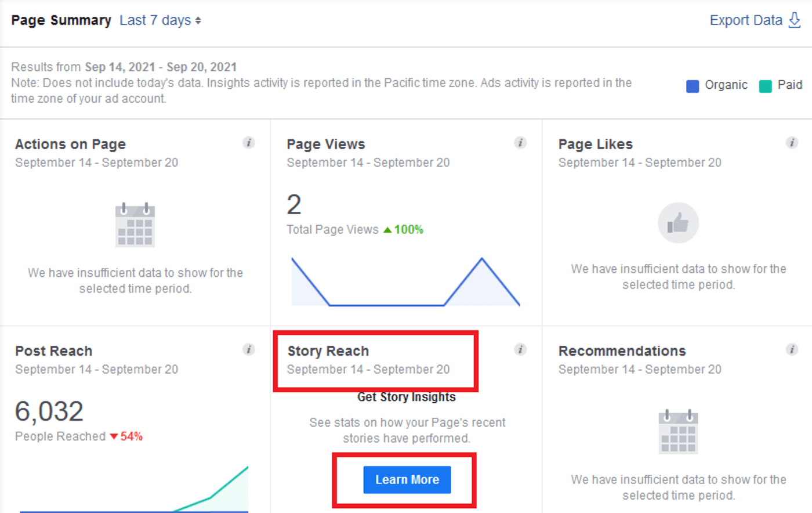Click the thumbs-up icon in Page Likes
This screenshot has width=812, height=513.
point(678,223)
